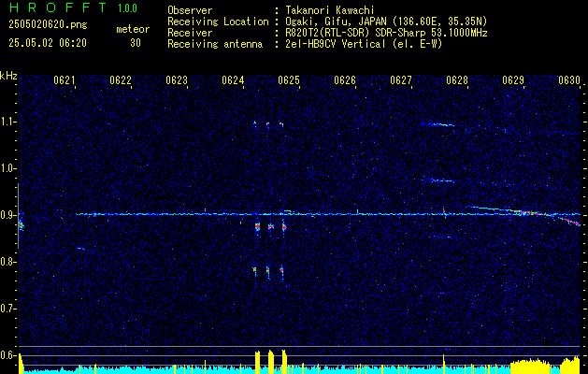Click the Ogaki, Gifu, JAPAN location text
This screenshot has width=588, height=374.
(x=387, y=22)
